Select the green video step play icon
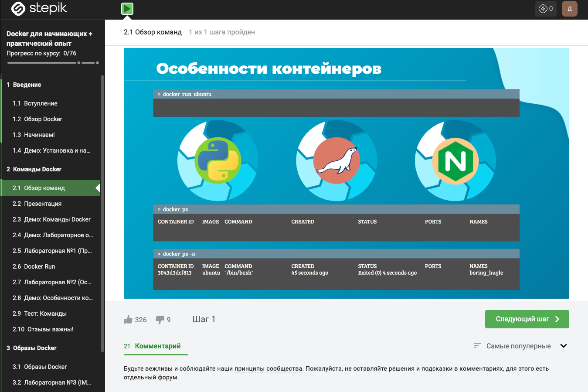The width and height of the screenshot is (588, 392). pyautogui.click(x=127, y=9)
